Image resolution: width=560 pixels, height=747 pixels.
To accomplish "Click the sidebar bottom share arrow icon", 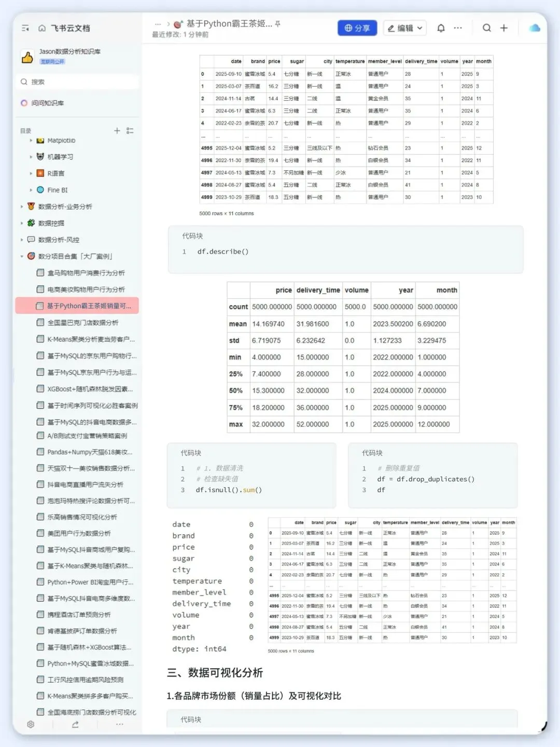I will (76, 724).
